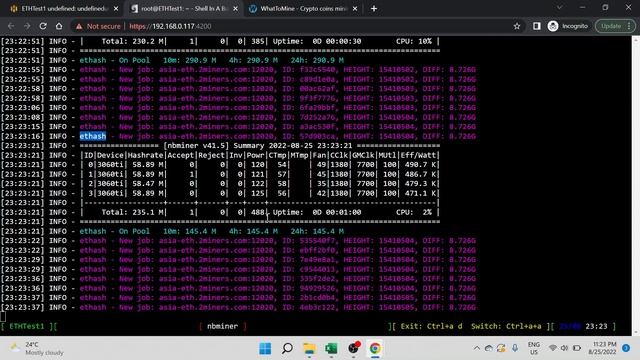Viewport: 640px width, 360px height.
Task: Bookmark this page with the star icon
Action: pyautogui.click(x=517, y=26)
